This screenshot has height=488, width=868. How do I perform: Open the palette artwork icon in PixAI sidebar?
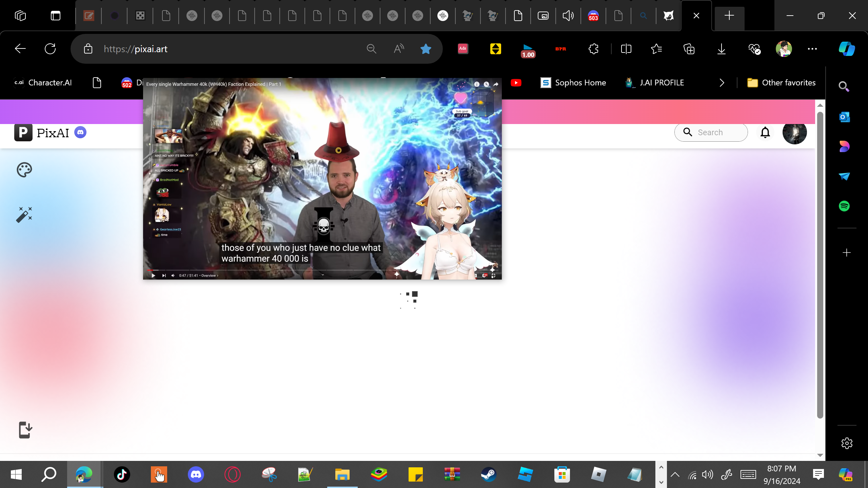(x=24, y=170)
